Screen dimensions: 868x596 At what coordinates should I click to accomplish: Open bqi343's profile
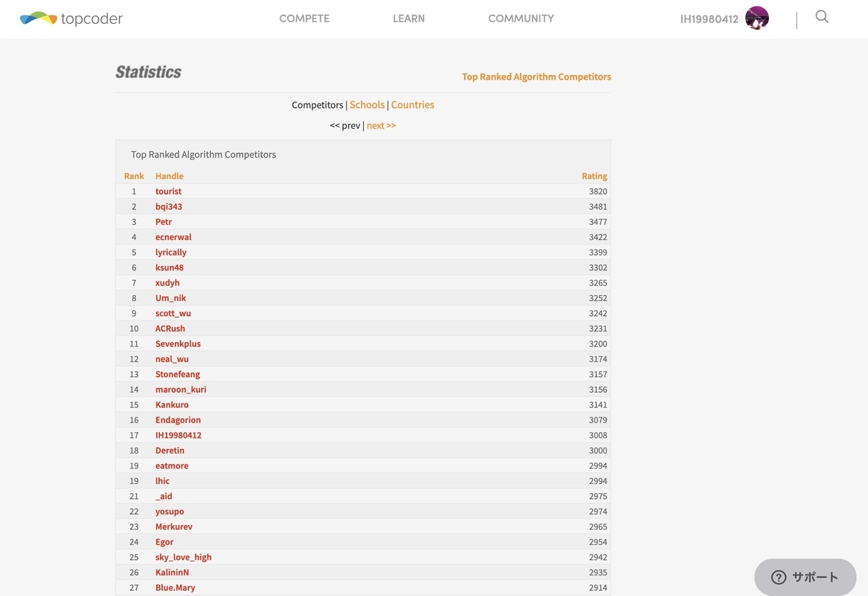coord(169,207)
